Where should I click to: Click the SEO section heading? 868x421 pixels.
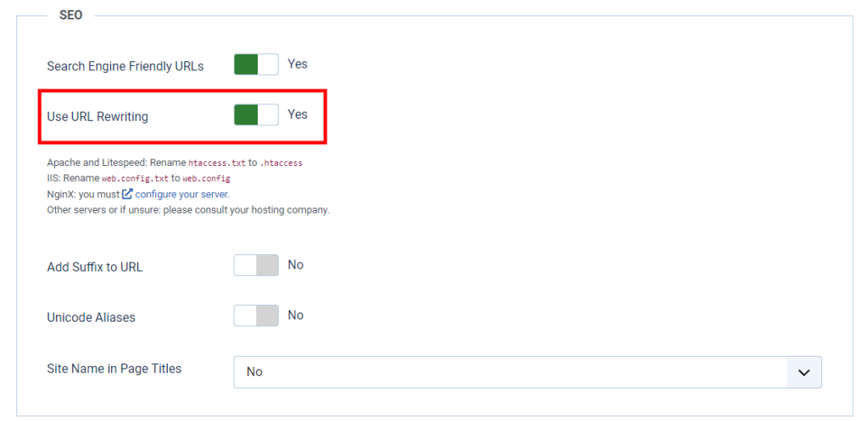tap(71, 15)
